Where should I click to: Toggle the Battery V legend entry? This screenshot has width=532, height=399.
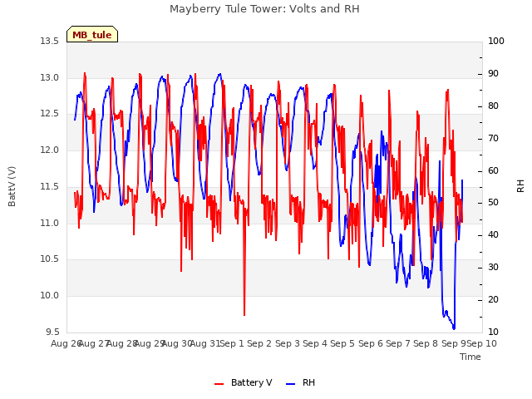click(x=243, y=382)
